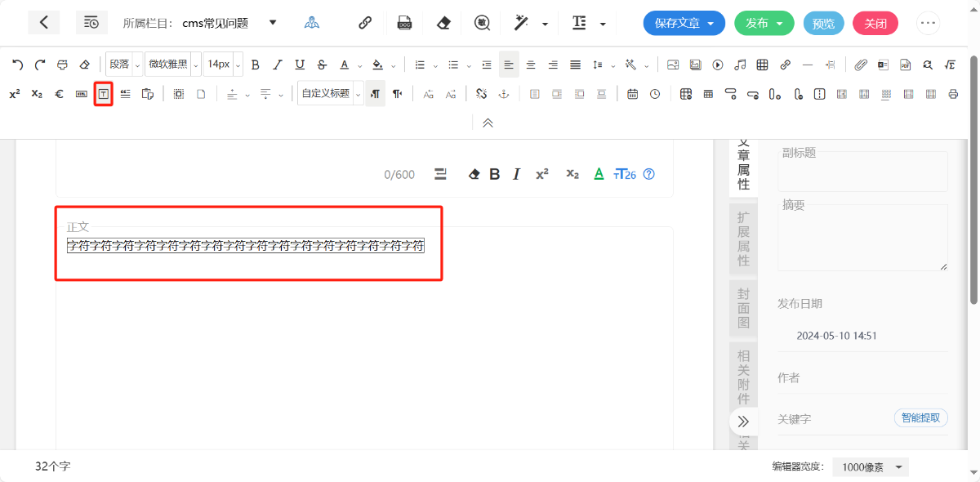Insert the date using the calendar icon
This screenshot has height=482, width=980.
(632, 94)
